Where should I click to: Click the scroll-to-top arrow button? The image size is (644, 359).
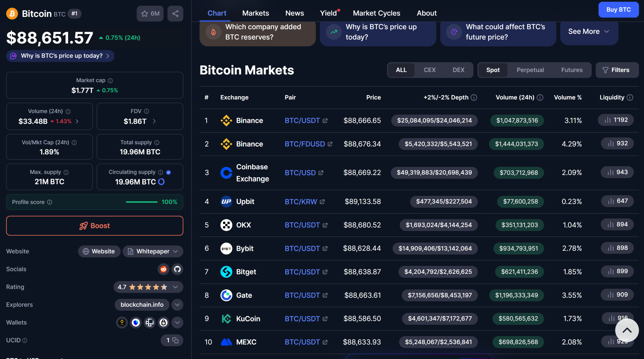[627, 330]
